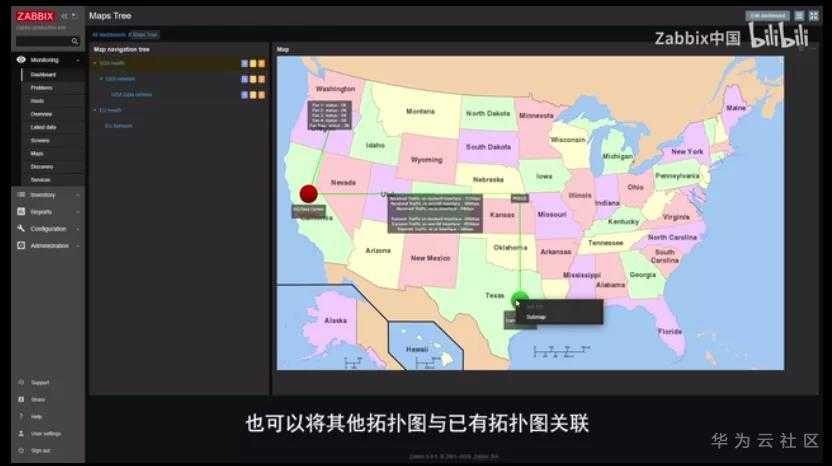Open Dashboard under Monitoring
Image resolution: width=832 pixels, height=466 pixels.
click(x=43, y=74)
